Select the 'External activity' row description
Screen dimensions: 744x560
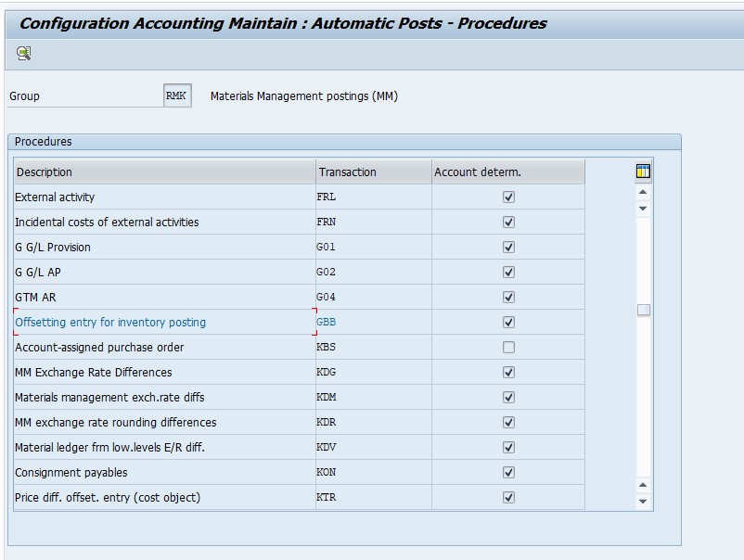point(164,197)
